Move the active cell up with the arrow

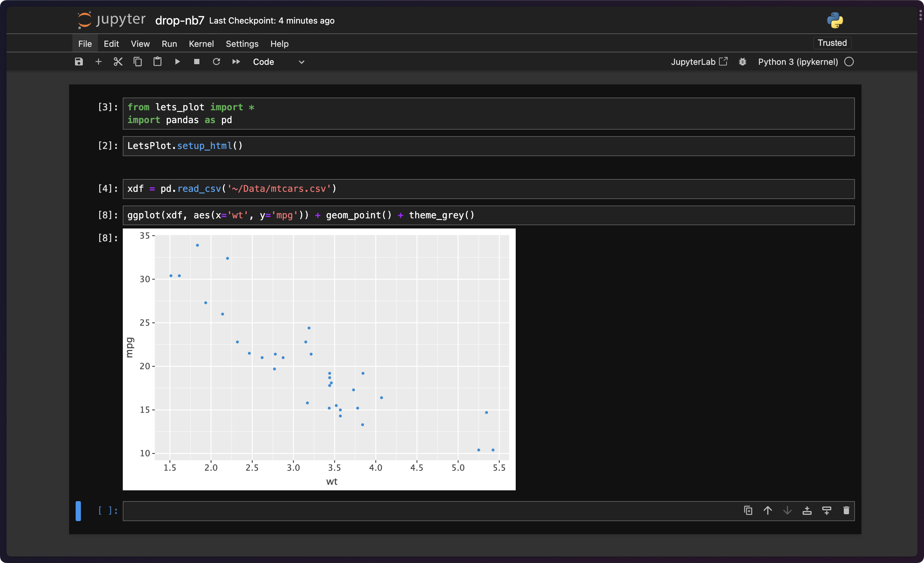(767, 511)
